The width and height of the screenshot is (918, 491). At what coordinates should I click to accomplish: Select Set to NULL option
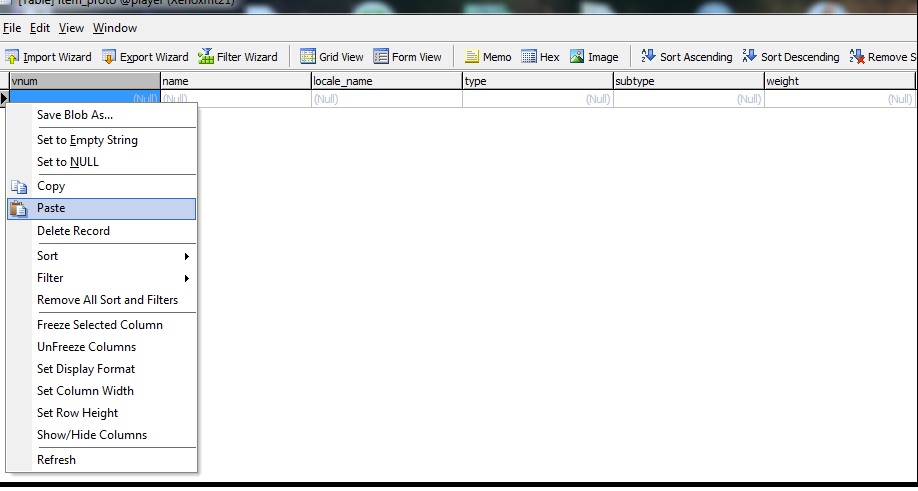tap(101, 162)
